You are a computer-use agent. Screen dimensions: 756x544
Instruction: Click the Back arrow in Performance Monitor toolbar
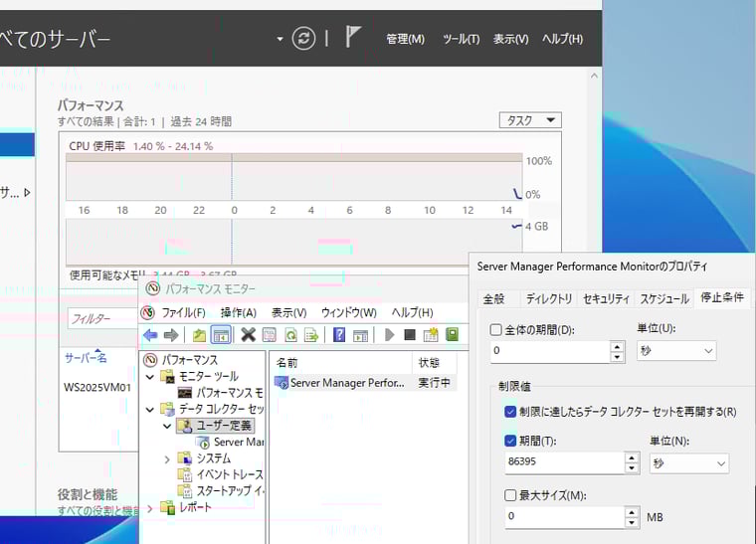150,335
